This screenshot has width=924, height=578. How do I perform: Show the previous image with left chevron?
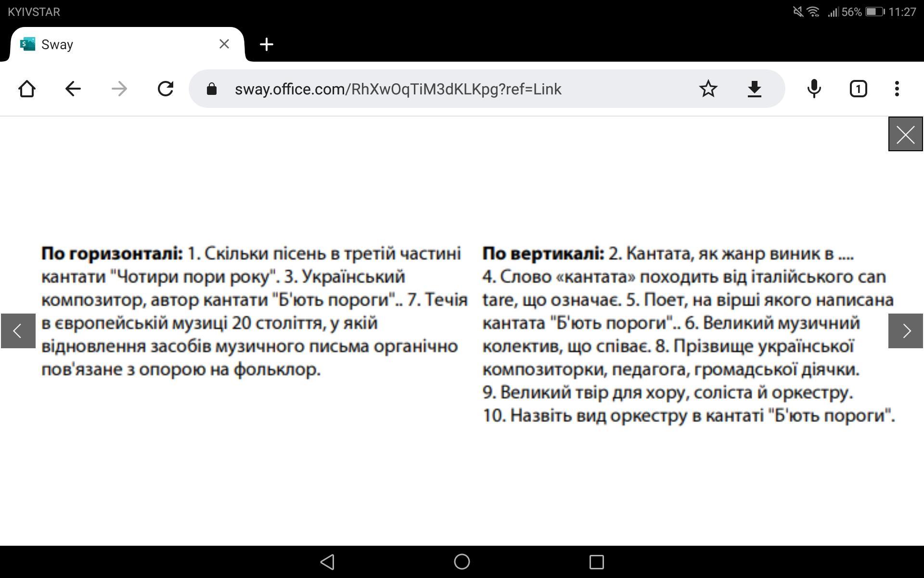pyautogui.click(x=18, y=331)
